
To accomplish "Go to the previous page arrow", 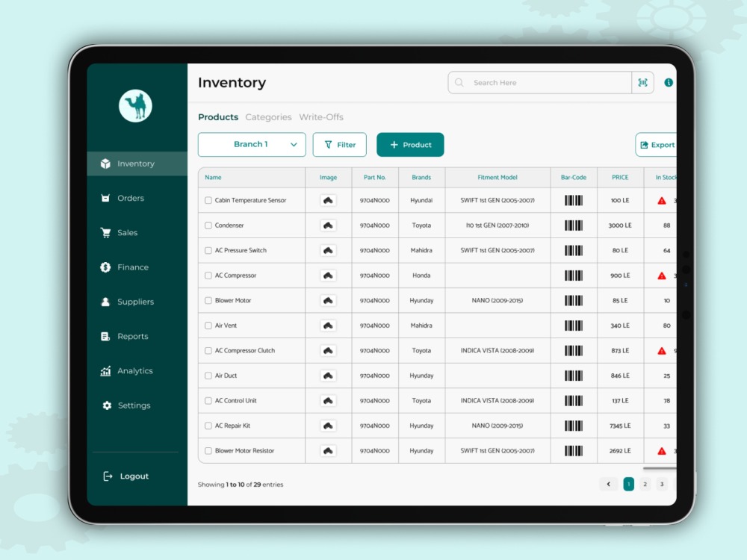I will tap(608, 485).
